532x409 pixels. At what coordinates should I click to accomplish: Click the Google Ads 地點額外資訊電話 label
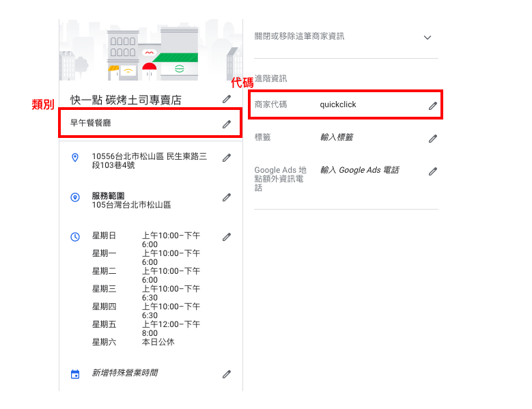280,179
